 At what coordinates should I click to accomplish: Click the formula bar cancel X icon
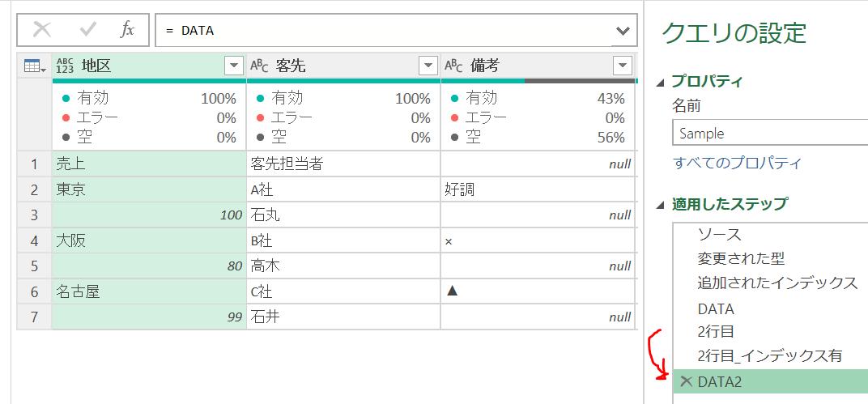click(x=42, y=30)
